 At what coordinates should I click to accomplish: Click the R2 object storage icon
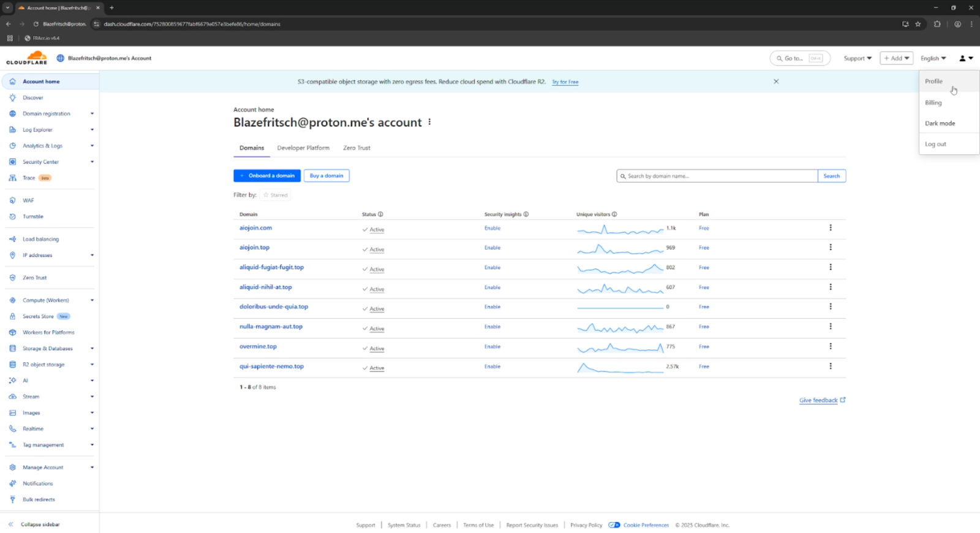pyautogui.click(x=12, y=365)
